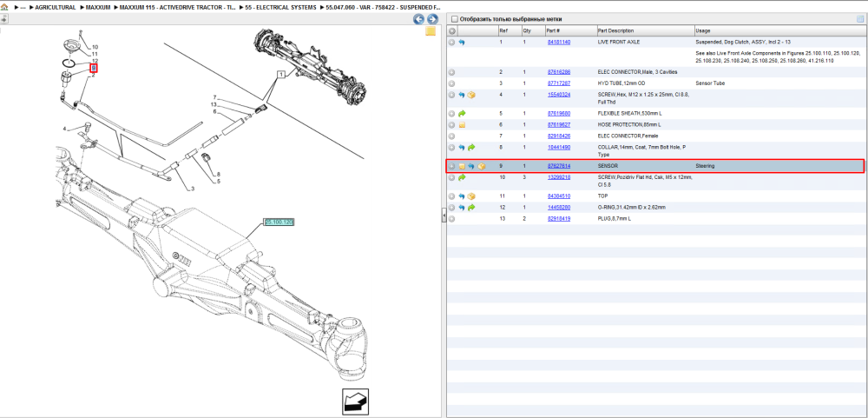The height and width of the screenshot is (418, 868).
Task: Mark the gray circle for LIVE FRONT AXLE
Action: pos(451,42)
